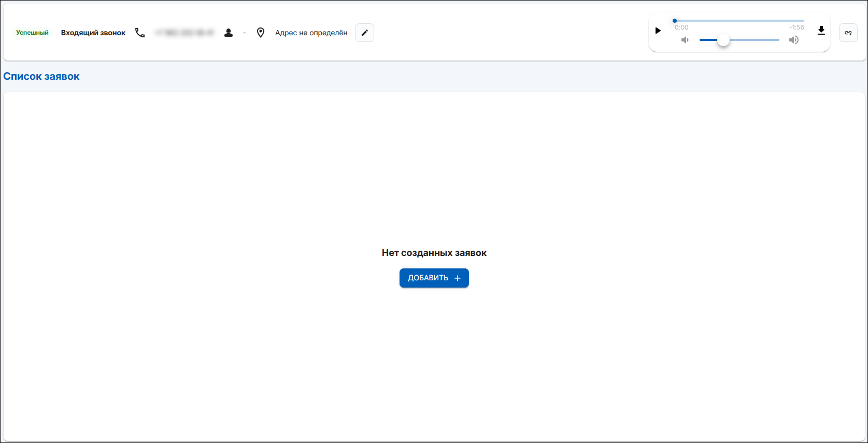Download the call recording audio
The width and height of the screenshot is (868, 443).
[821, 31]
